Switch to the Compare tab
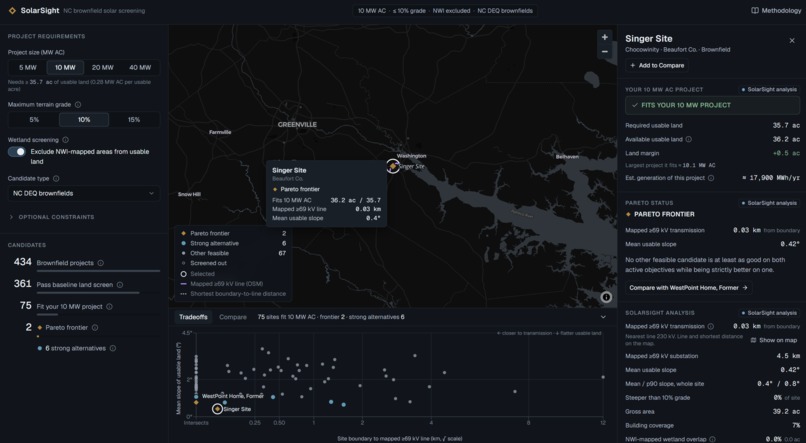Screen dimensions: 806x443 tap(233, 317)
